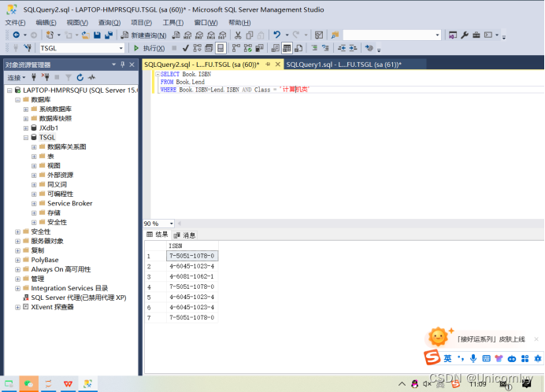Click the Toolbox icon in toolbar
545x392 pixels.
tap(476, 35)
